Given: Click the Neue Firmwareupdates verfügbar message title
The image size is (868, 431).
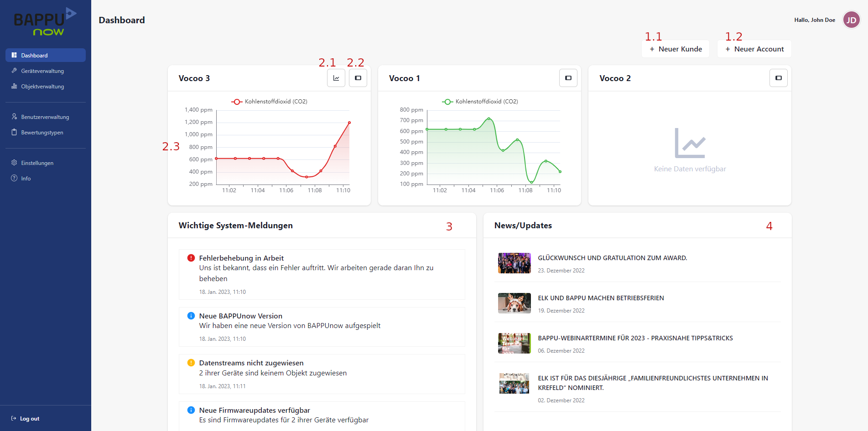Looking at the screenshot, I should 255,410.
